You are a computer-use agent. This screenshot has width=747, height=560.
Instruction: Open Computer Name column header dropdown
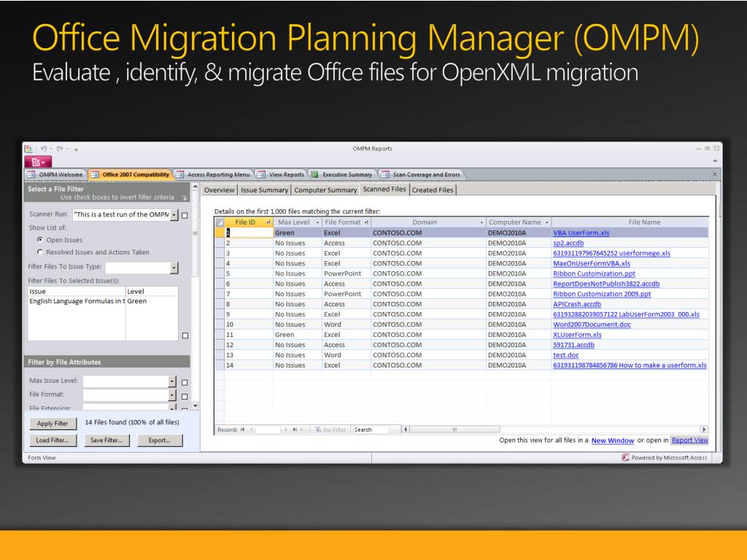547,222
